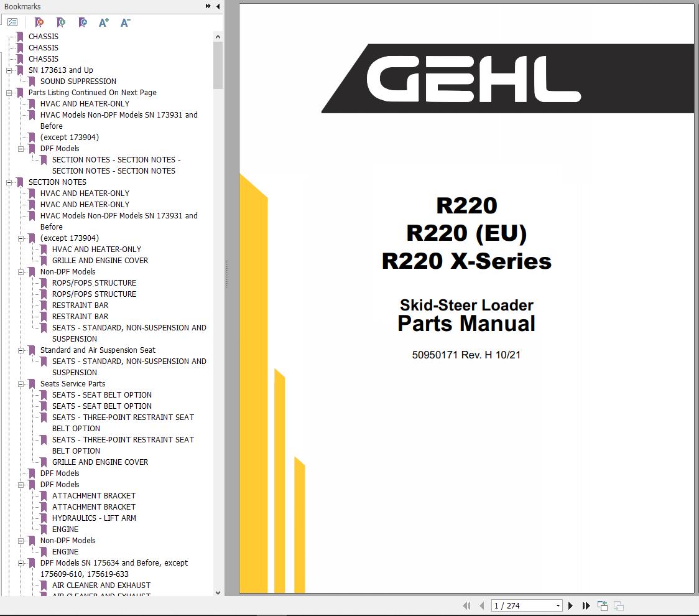Image resolution: width=699 pixels, height=616 pixels.
Task: Click the next view icon
Action: point(618,606)
